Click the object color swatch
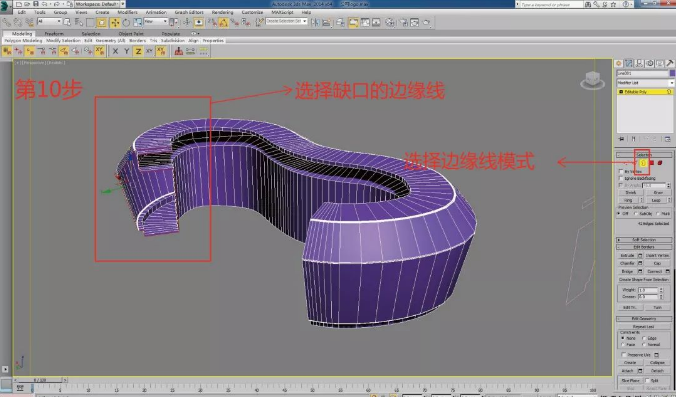Screen dimensions: 676x397 tap(672, 73)
